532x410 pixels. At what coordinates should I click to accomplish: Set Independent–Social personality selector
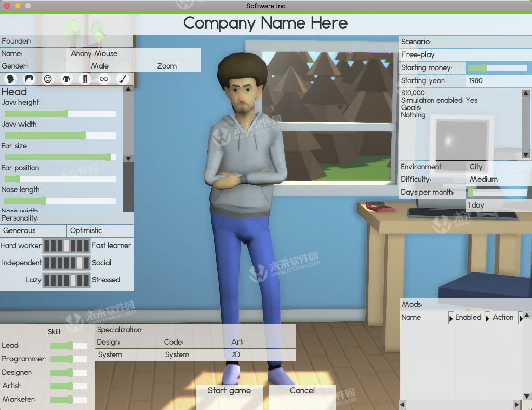66,263
